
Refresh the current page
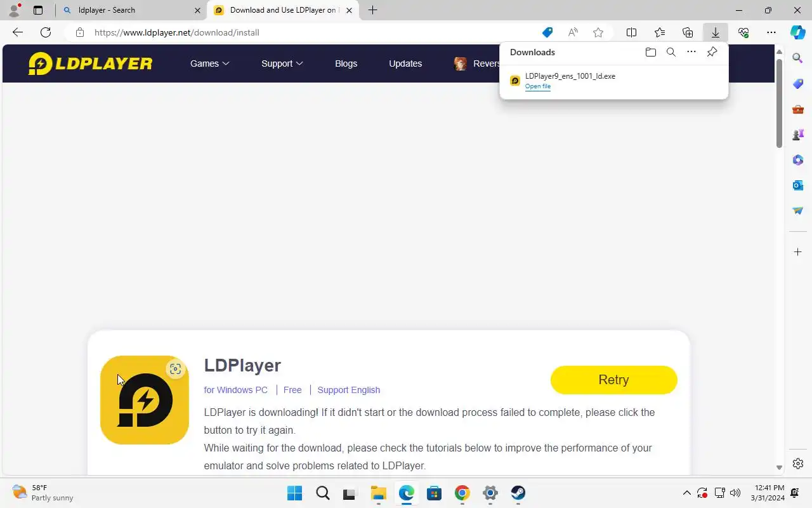click(46, 32)
